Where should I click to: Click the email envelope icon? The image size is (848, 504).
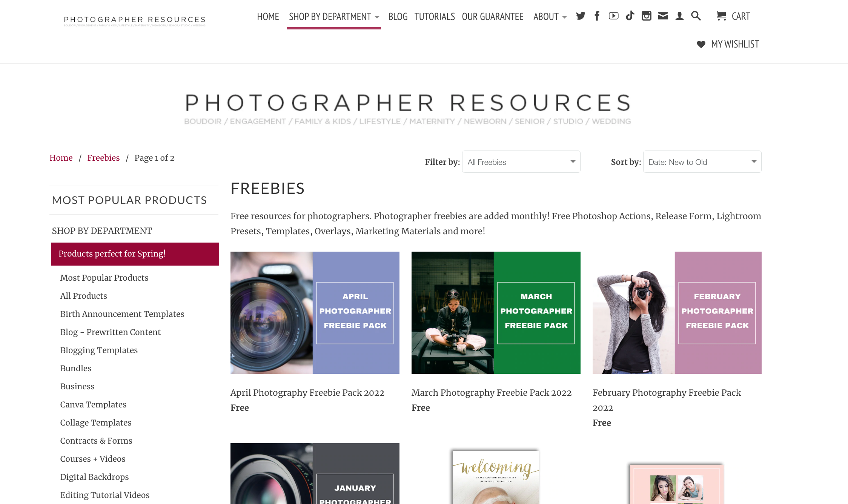click(663, 16)
